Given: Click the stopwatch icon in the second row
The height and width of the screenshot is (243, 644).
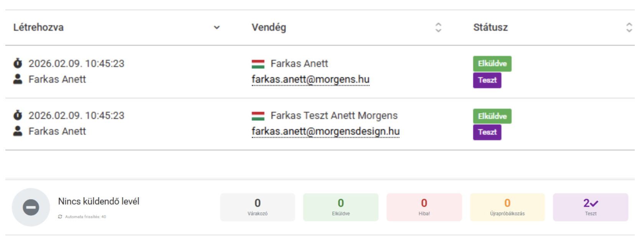Looking at the screenshot, I should (18, 115).
